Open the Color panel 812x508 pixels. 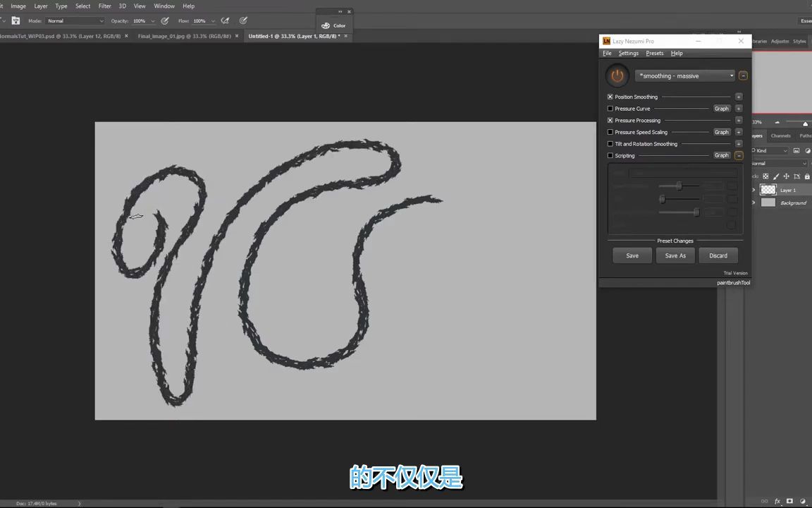[x=334, y=25]
